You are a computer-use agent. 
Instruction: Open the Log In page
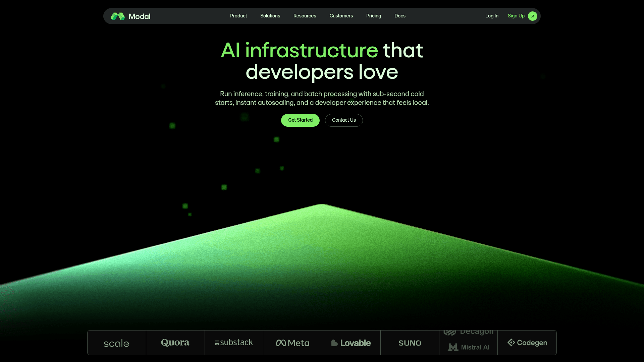(x=492, y=16)
